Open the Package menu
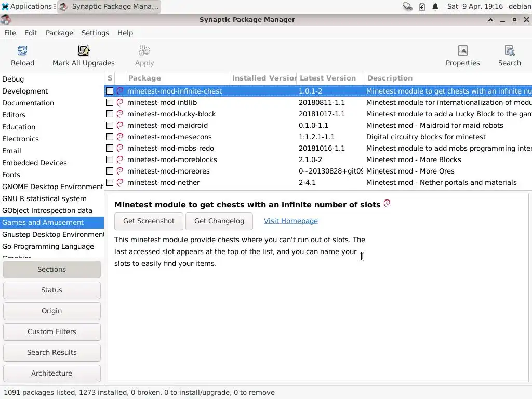The image size is (532, 399). click(x=59, y=33)
